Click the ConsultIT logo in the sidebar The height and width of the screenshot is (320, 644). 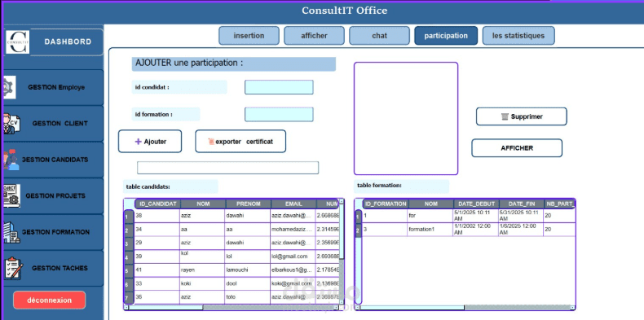click(18, 42)
